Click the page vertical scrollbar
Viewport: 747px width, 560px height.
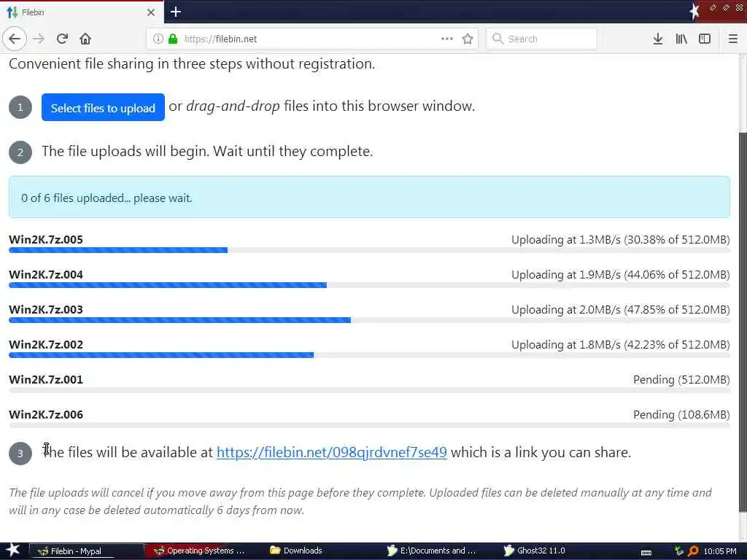[x=743, y=322]
